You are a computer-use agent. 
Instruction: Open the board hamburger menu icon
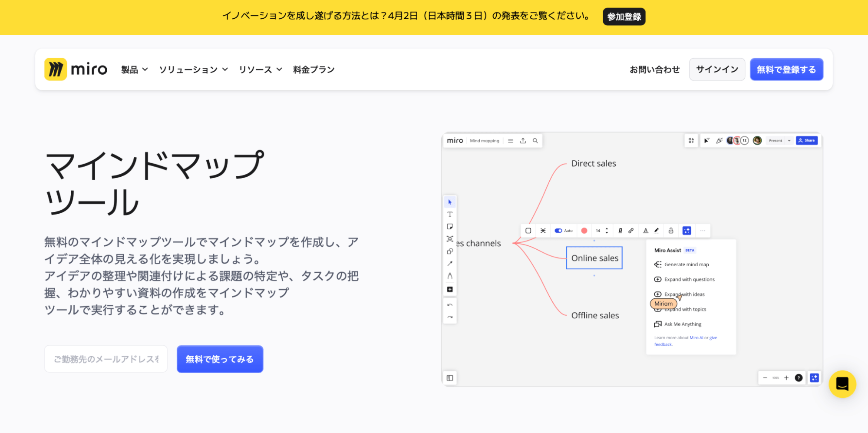[511, 141]
